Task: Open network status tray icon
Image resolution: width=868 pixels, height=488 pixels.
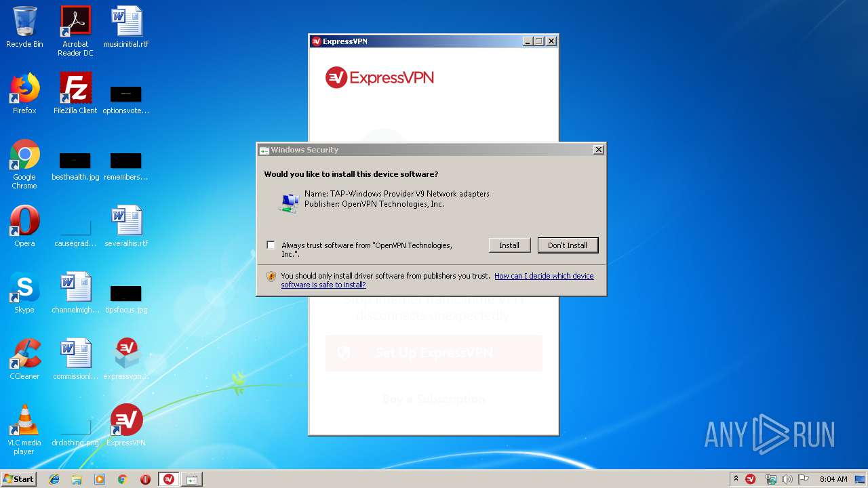Action: pos(770,479)
